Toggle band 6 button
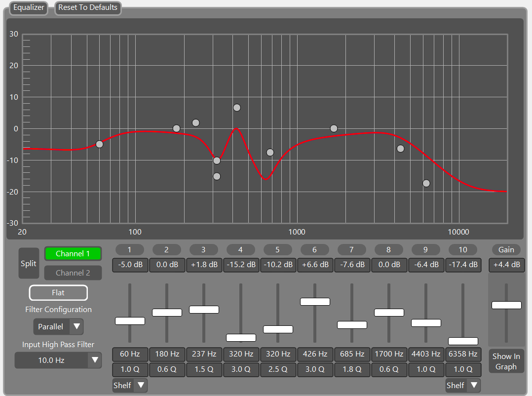Image resolution: width=532 pixels, height=396 pixels. tap(314, 250)
